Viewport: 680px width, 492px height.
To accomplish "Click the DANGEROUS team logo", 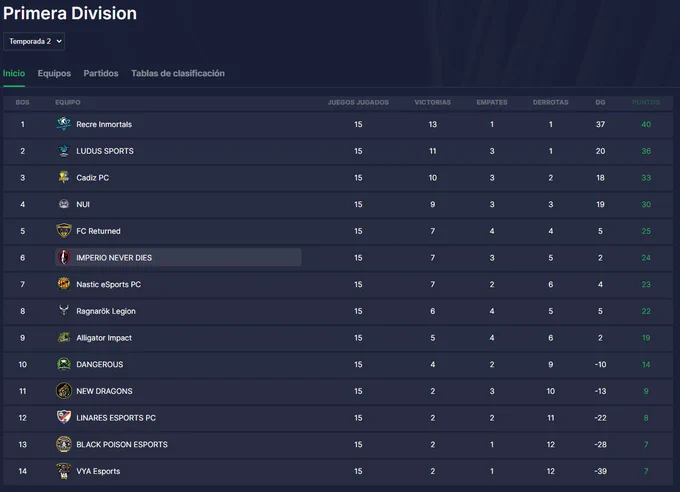I will (64, 364).
